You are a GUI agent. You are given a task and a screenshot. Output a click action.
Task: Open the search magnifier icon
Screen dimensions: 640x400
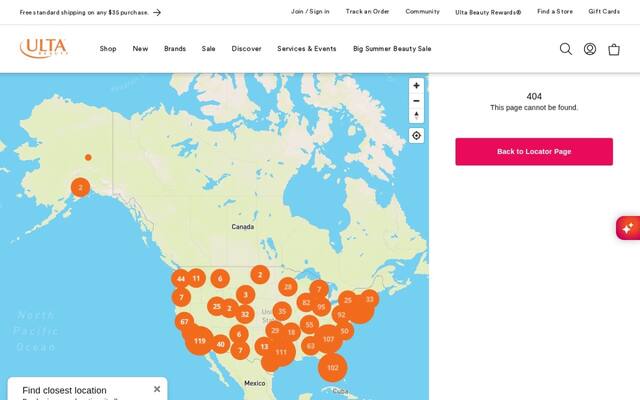click(565, 49)
